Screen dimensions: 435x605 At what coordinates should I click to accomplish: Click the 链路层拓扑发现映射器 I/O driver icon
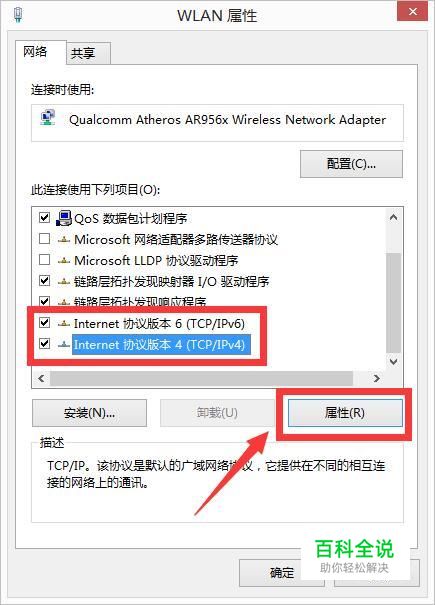point(64,282)
